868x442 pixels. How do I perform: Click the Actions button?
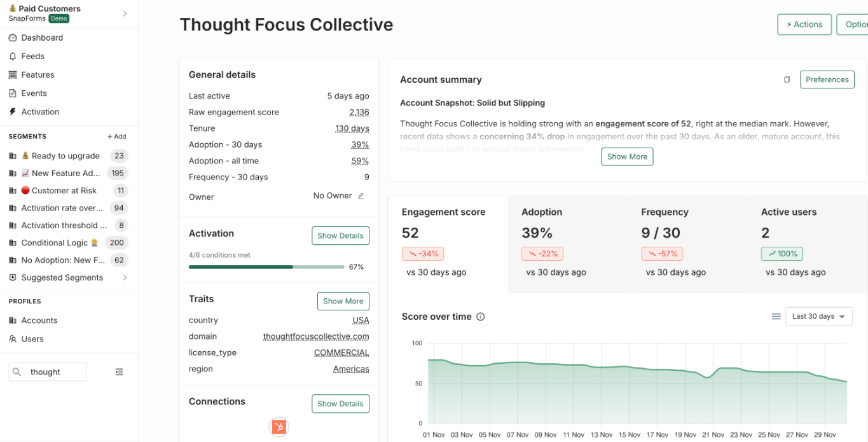click(x=804, y=24)
